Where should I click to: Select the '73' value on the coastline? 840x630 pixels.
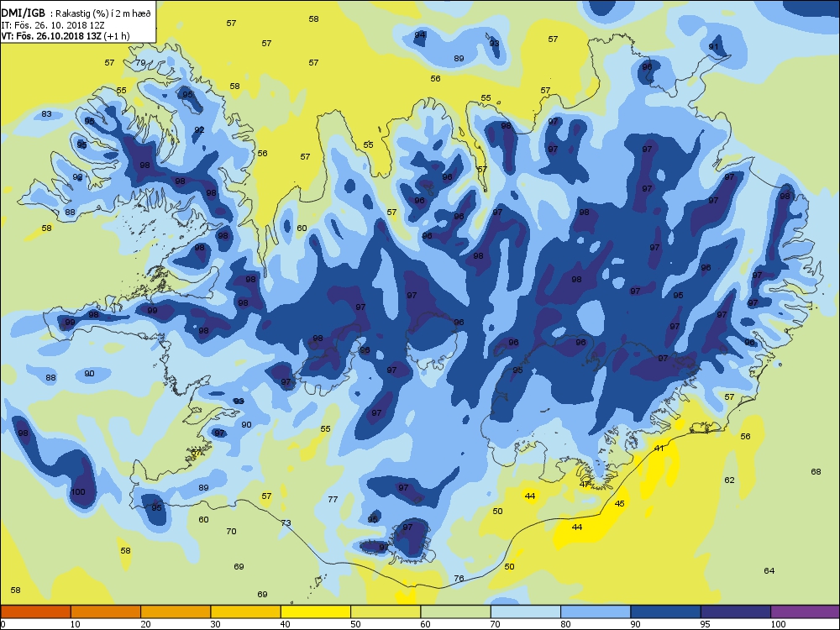(x=286, y=522)
